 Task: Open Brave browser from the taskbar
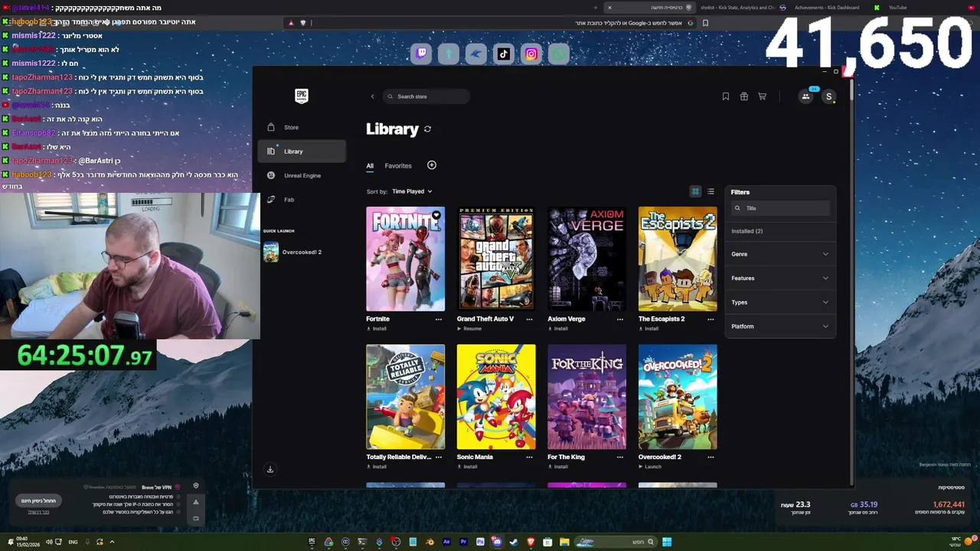[531, 542]
